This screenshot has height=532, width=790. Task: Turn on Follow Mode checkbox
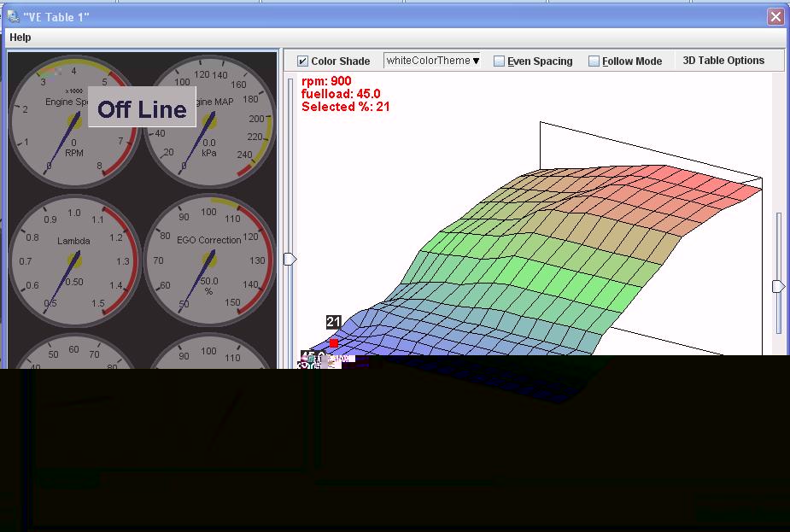[594, 61]
